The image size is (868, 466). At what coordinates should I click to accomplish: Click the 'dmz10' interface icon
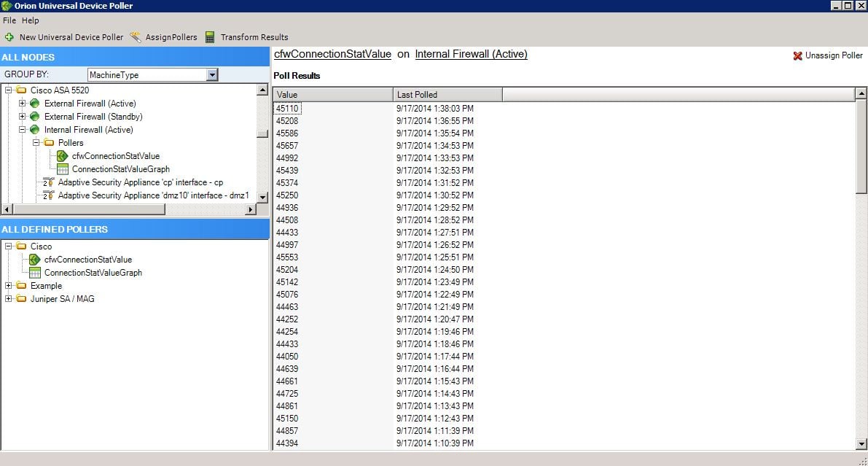tap(49, 195)
